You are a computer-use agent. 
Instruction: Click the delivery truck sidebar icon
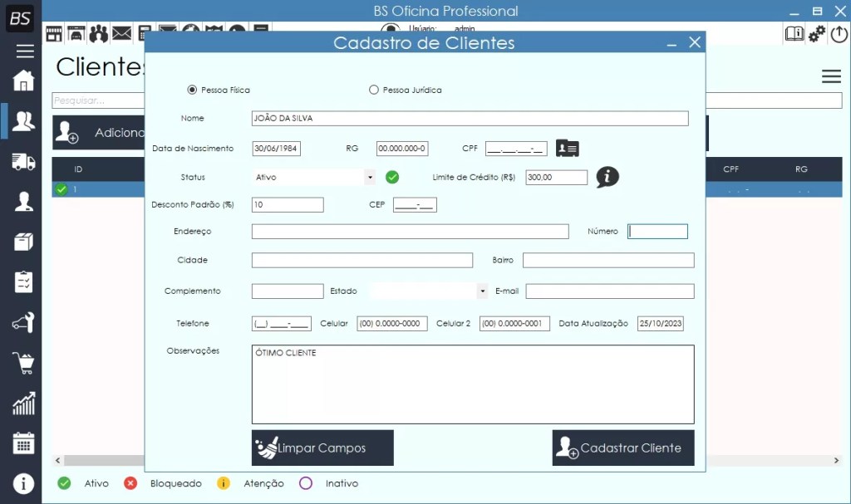tap(23, 161)
